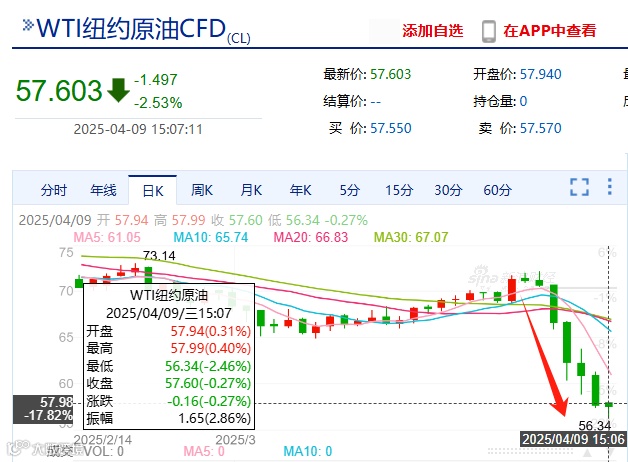
Task: Click the WTI纽约原油CFD title
Action: click(x=131, y=29)
